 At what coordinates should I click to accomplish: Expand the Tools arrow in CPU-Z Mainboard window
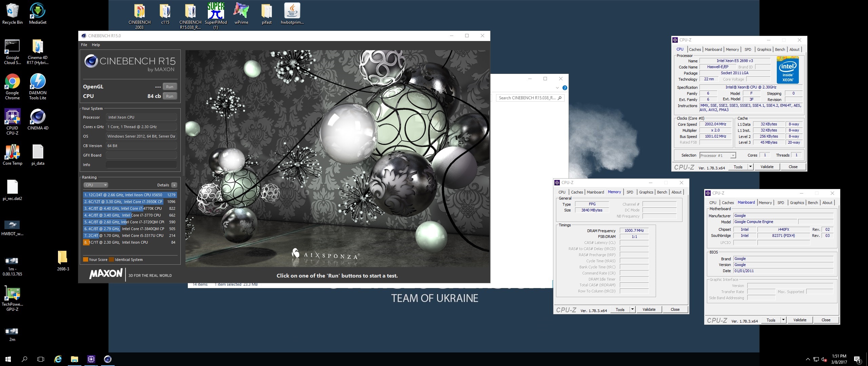click(x=783, y=320)
